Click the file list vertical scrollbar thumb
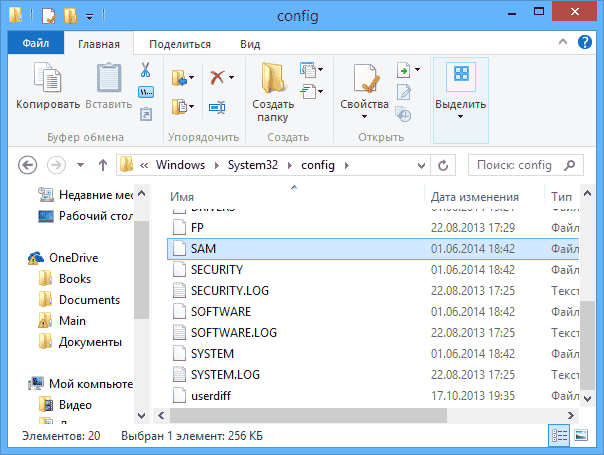This screenshot has height=455, width=604. 587,345
